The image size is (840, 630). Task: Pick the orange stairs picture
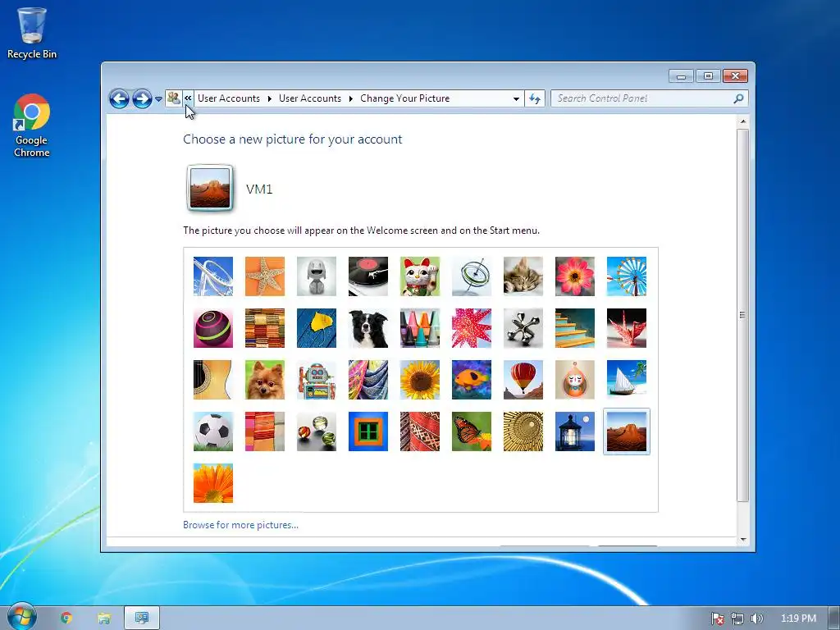[575, 328]
